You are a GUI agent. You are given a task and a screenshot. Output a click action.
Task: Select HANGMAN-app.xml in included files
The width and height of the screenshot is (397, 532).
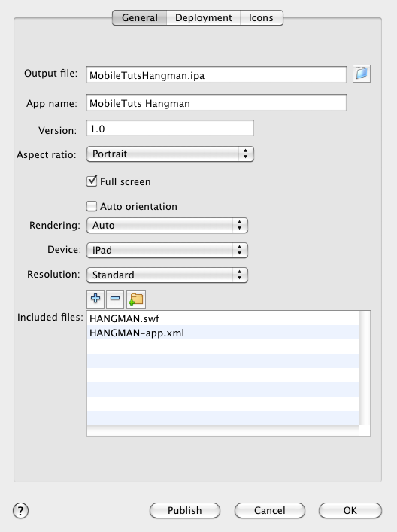tap(223, 333)
